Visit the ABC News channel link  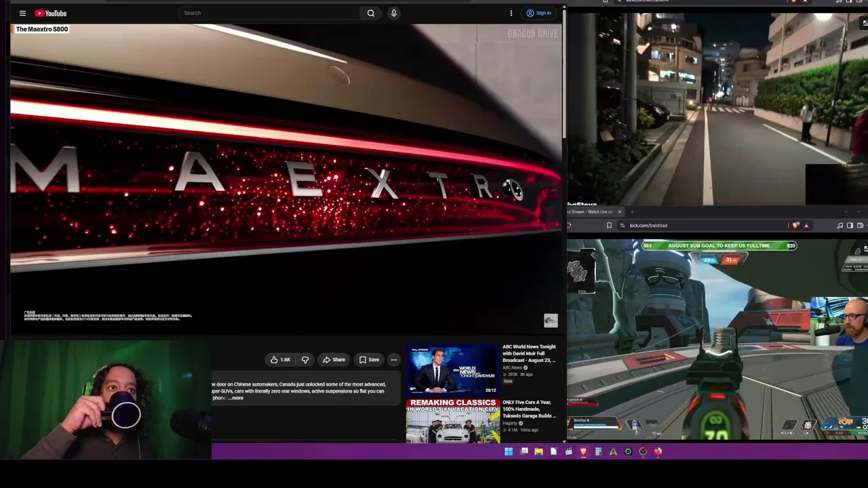[513, 367]
